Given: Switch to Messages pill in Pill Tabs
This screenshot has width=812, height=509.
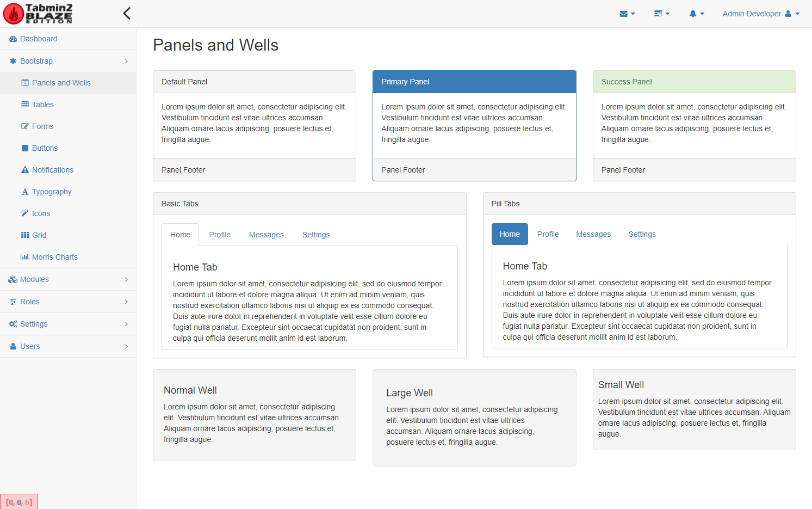Looking at the screenshot, I should (593, 234).
